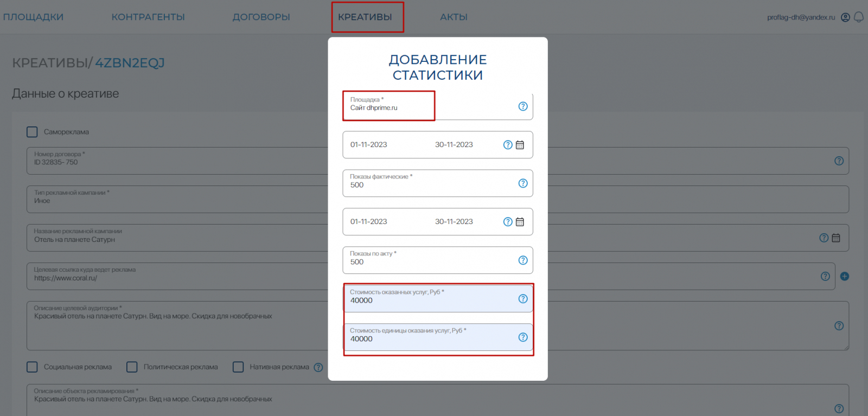The image size is (868, 416).
Task: Show help next to Нативная реклама
Action: [x=318, y=367]
